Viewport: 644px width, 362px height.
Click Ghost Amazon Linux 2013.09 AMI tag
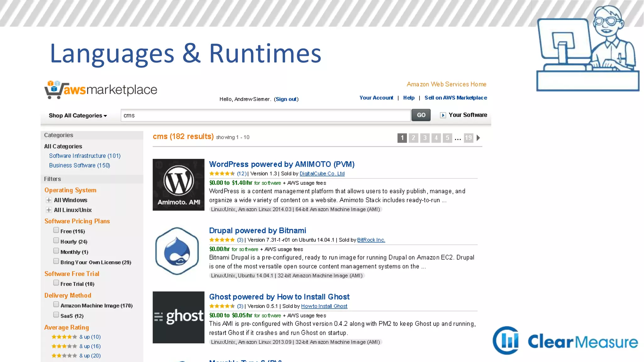296,342
